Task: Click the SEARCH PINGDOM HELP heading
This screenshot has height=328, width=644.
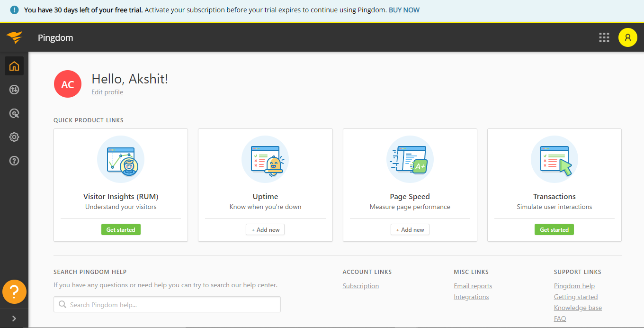Action: [x=90, y=272]
